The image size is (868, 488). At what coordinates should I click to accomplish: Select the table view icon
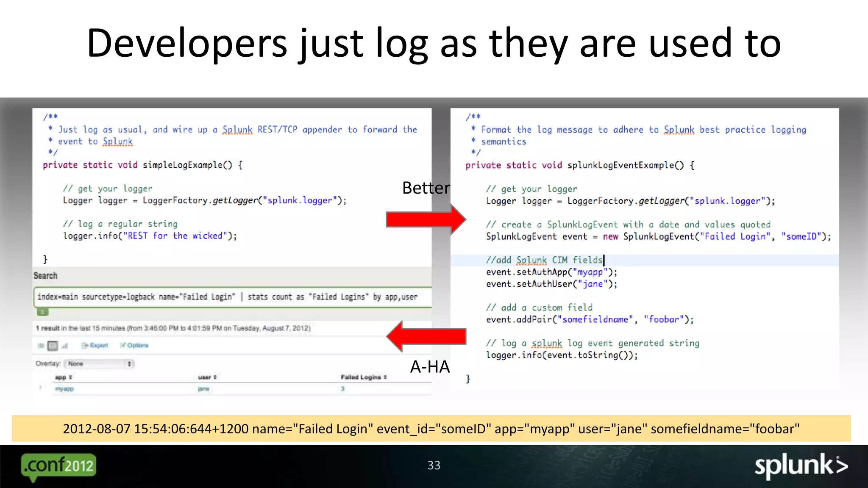pos(53,346)
